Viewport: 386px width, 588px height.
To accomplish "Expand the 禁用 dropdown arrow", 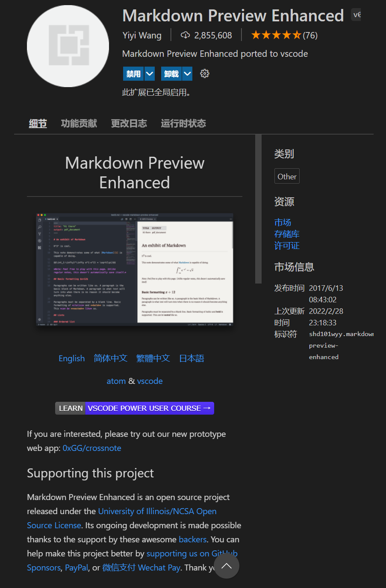I will 150,74.
